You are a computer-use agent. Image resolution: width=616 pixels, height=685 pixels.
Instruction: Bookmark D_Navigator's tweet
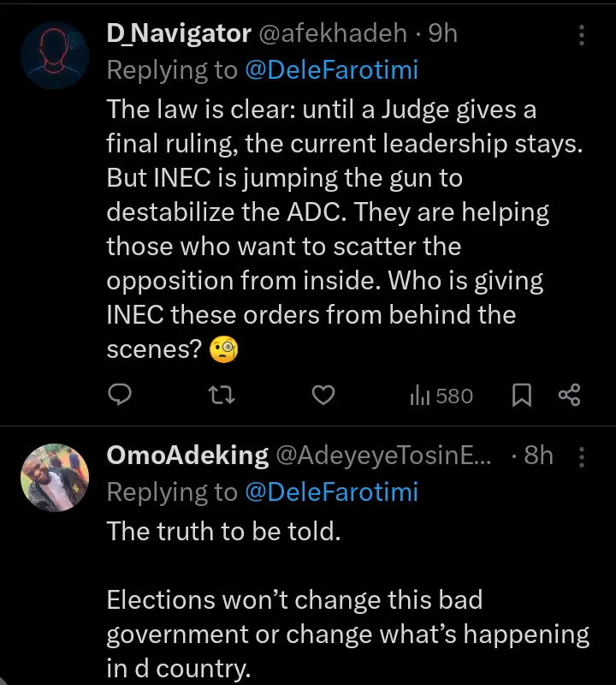(522, 395)
